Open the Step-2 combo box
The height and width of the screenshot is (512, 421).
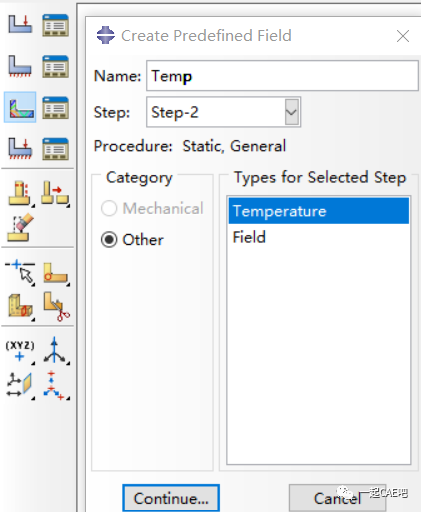coord(223,112)
